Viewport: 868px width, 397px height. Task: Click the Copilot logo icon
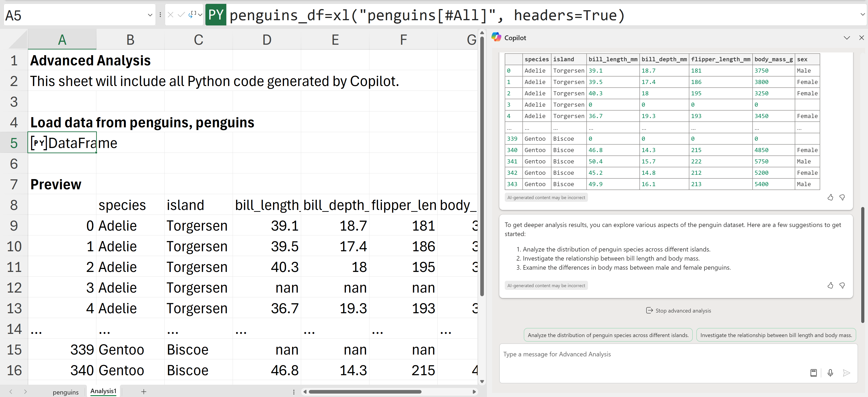[496, 37]
